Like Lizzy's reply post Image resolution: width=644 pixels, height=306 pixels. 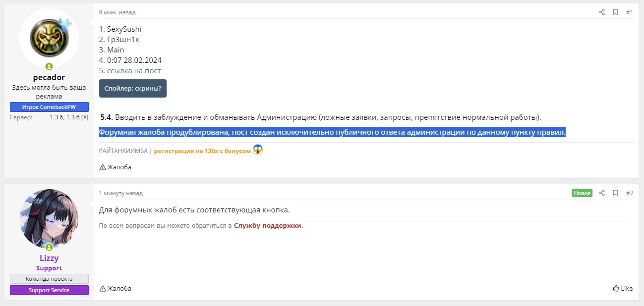(x=623, y=288)
